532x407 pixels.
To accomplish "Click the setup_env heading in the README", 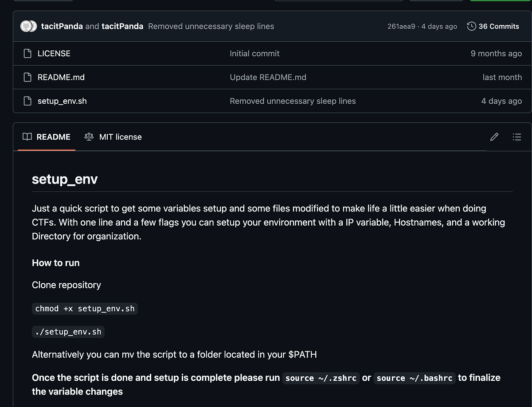I will coord(65,179).
